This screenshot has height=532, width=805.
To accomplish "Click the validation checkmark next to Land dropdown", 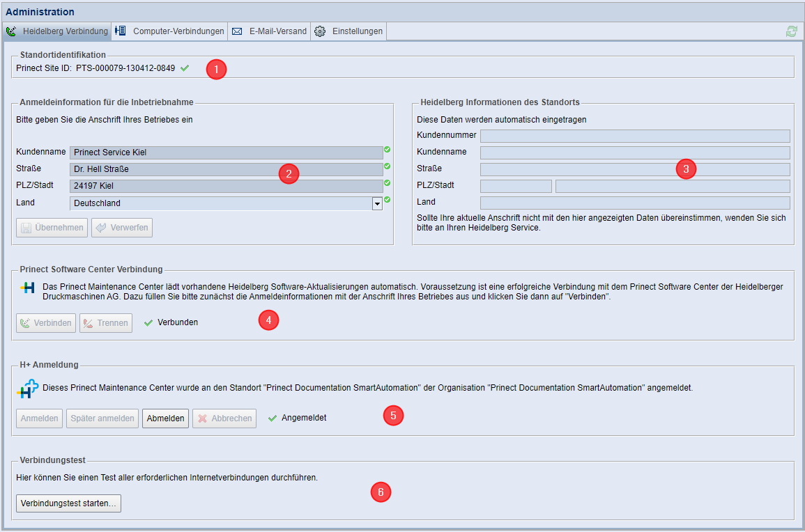I will point(387,200).
